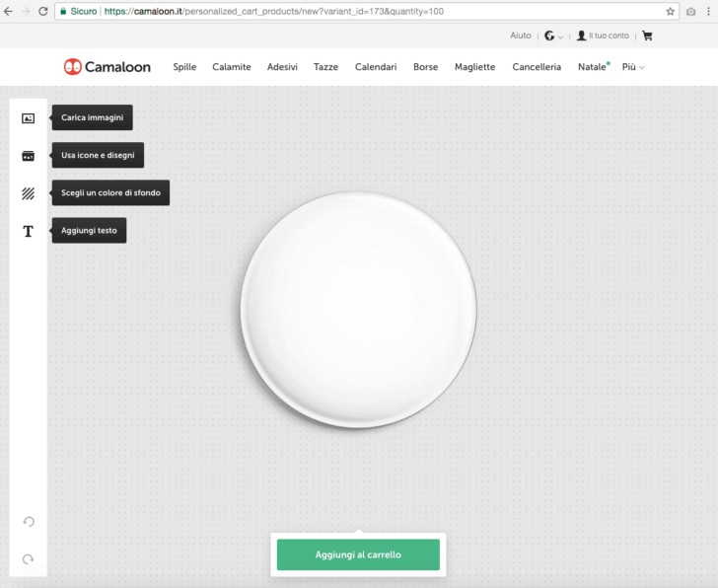Reload the page in browser
718x588 pixels.
click(x=43, y=12)
